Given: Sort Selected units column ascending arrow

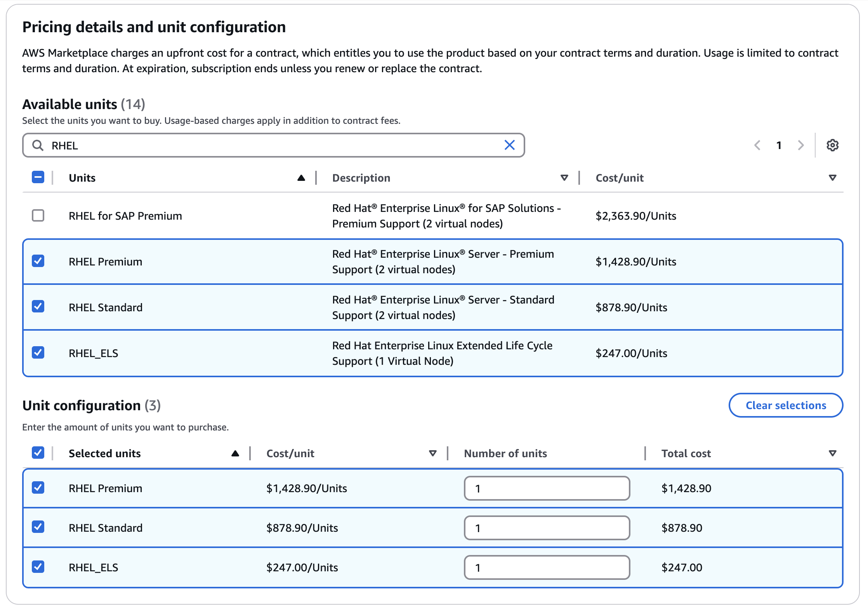Looking at the screenshot, I should (x=235, y=454).
